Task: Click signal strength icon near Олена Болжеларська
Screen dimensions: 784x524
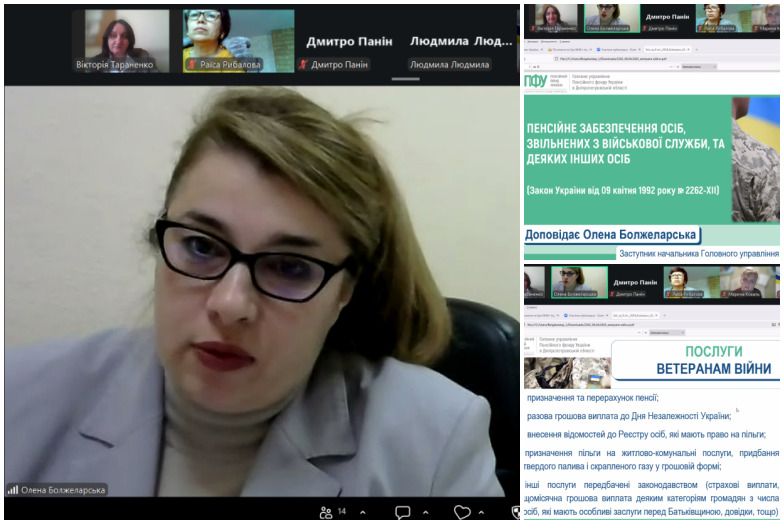Action: coord(13,490)
